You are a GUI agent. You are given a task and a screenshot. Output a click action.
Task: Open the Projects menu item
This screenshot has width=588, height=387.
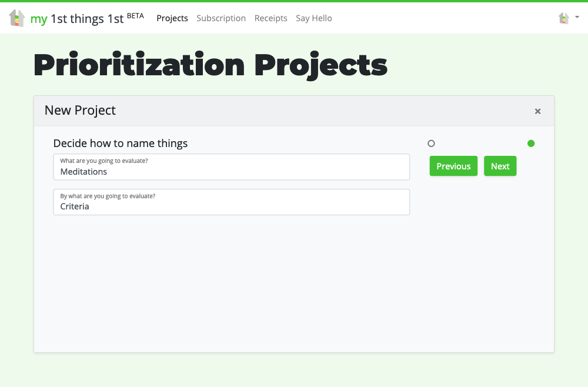[172, 18]
